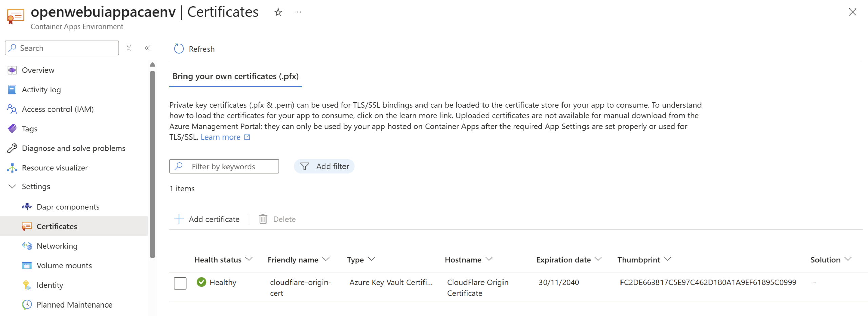This screenshot has height=316, width=868.
Task: Click the sidebar vertical scrollbar
Action: tap(152, 163)
